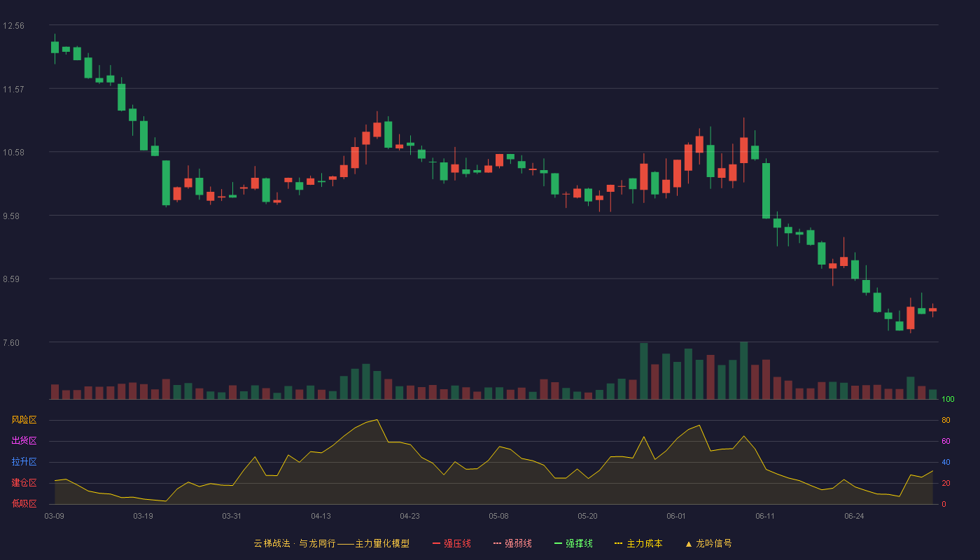Select the 拉升区 zone label

(x=24, y=462)
